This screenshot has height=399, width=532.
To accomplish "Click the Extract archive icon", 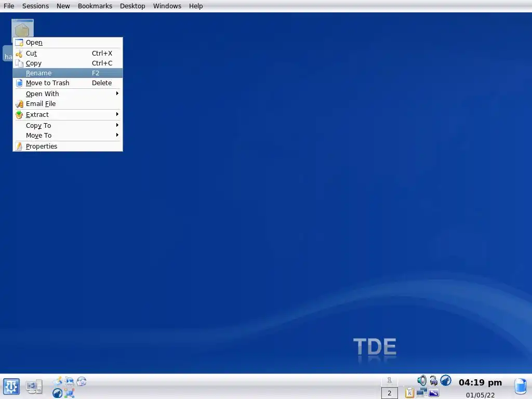I will (19, 115).
